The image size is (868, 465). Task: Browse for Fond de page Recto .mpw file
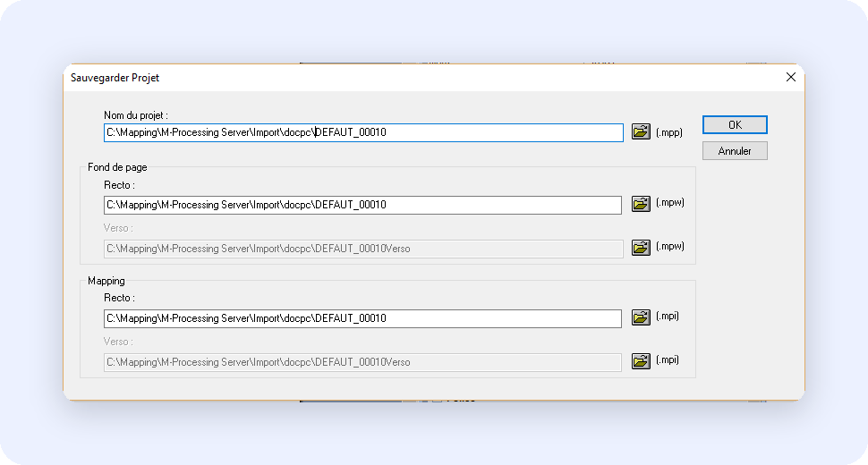[641, 204]
